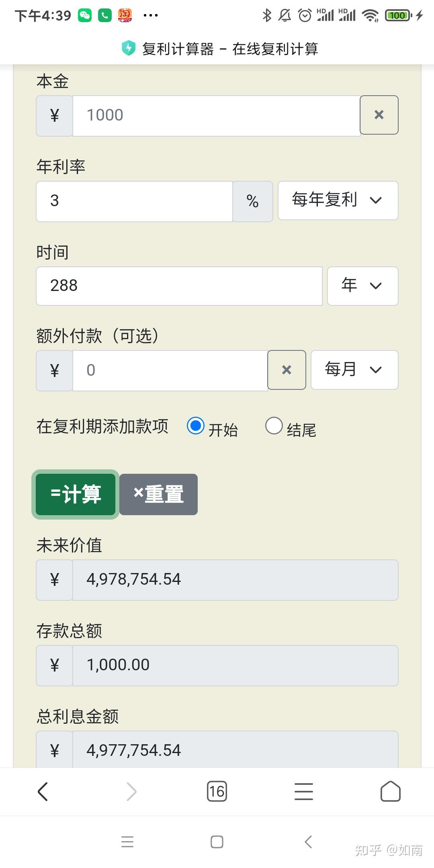Clear the principal amount with the × icon

point(379,115)
